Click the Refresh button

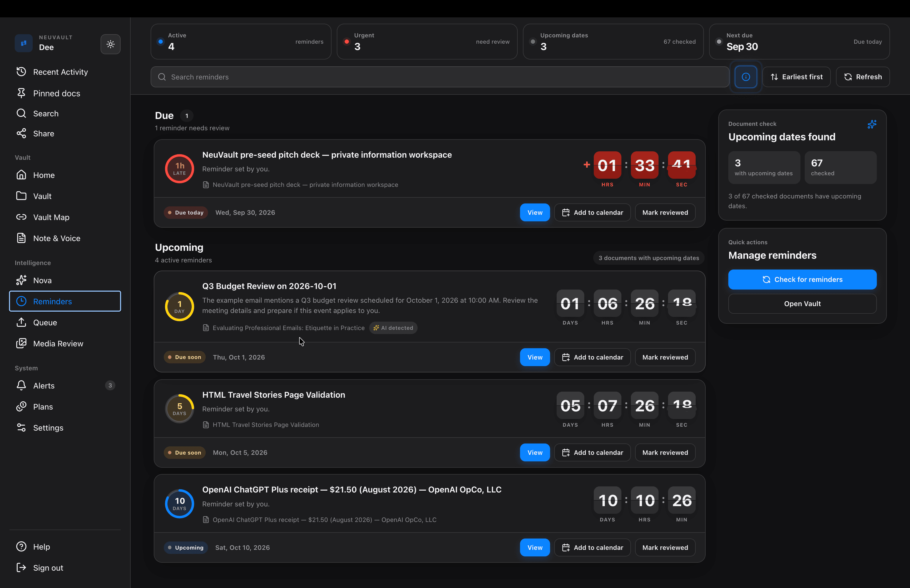[863, 77]
